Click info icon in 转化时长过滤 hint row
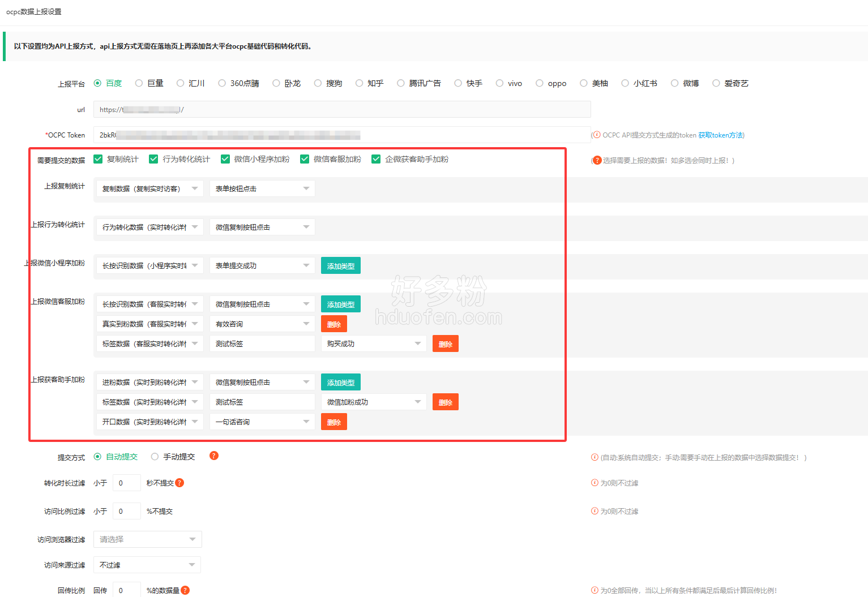The image size is (868, 597). pos(595,483)
